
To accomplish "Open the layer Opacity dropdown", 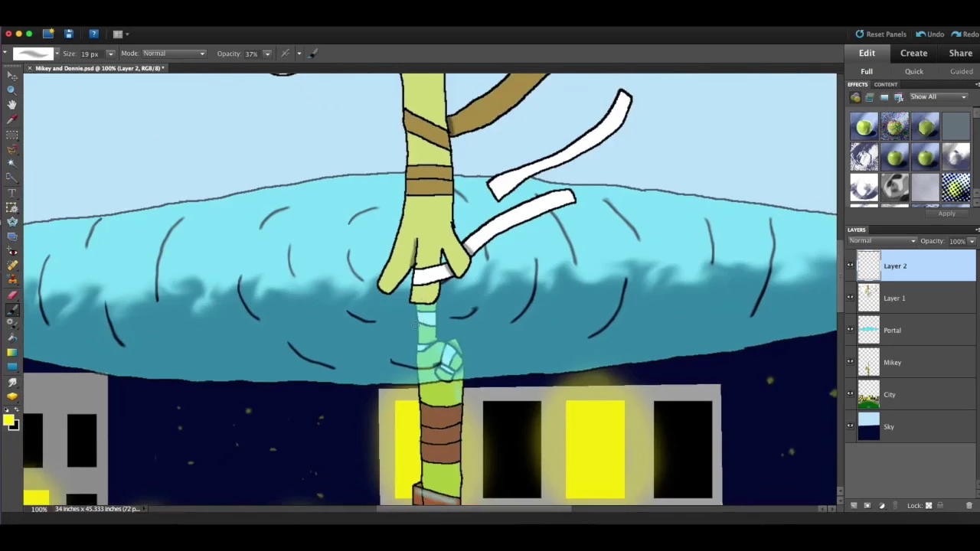I will 972,241.
